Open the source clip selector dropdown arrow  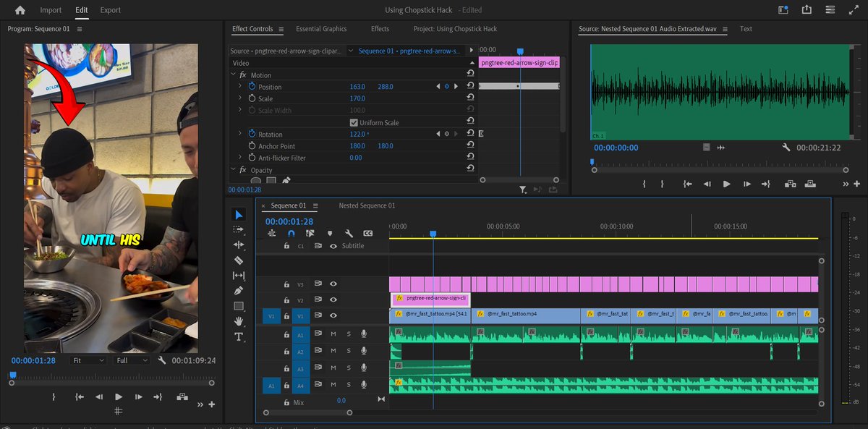pos(351,51)
